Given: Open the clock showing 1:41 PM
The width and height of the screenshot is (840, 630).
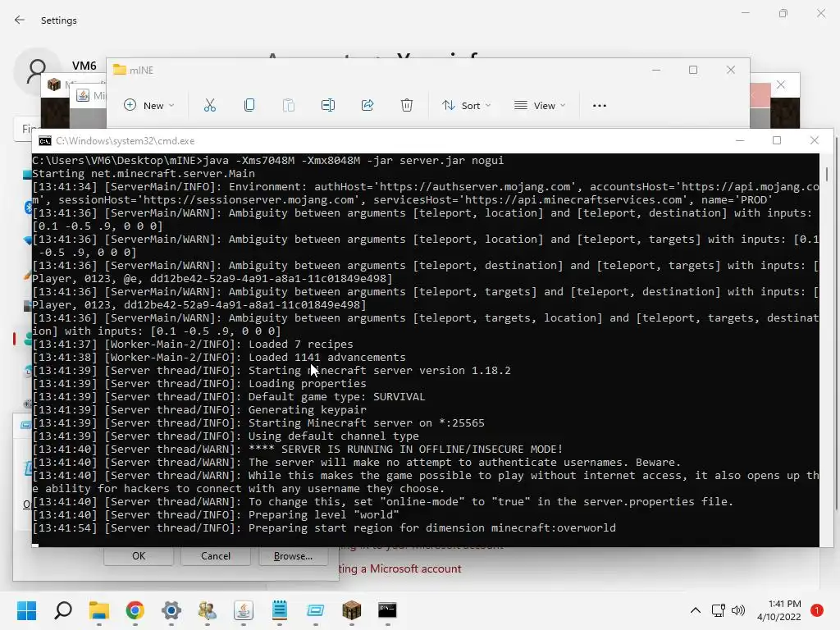Looking at the screenshot, I should [x=779, y=610].
